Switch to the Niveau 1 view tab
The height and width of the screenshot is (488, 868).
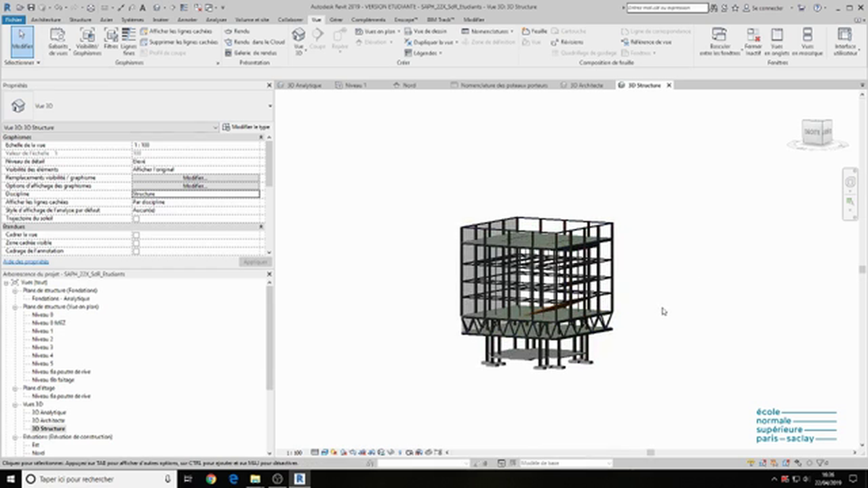pos(355,85)
